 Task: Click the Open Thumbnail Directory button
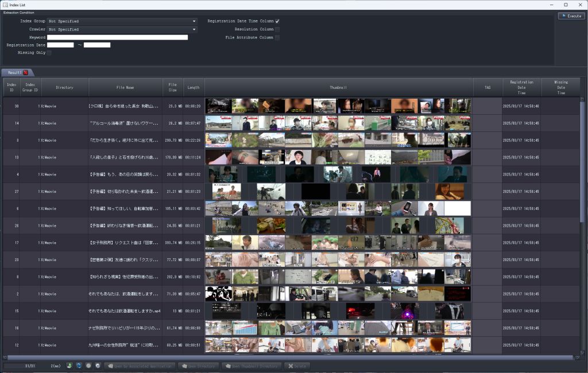point(252,366)
